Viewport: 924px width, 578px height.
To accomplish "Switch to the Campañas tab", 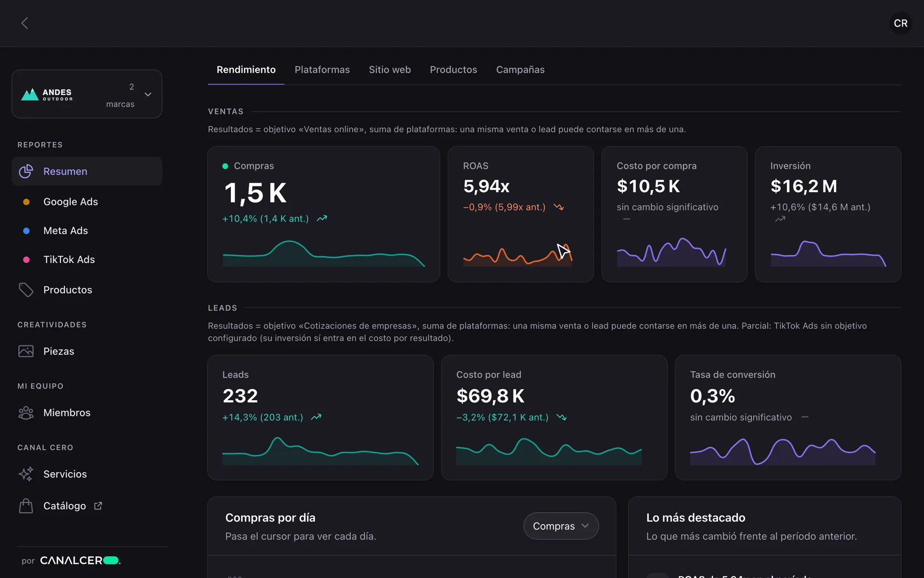I will point(520,69).
